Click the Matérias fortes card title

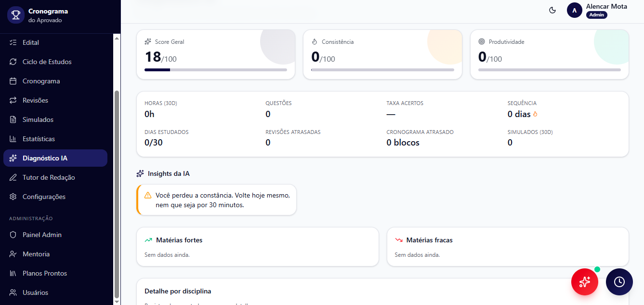179,240
